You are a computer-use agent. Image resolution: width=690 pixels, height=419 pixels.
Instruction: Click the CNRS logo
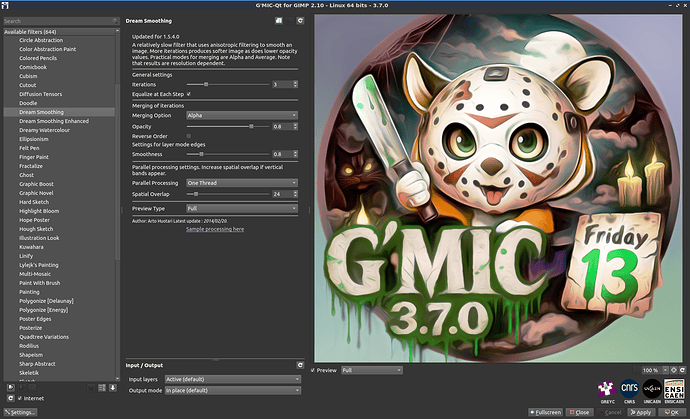[x=629, y=390]
